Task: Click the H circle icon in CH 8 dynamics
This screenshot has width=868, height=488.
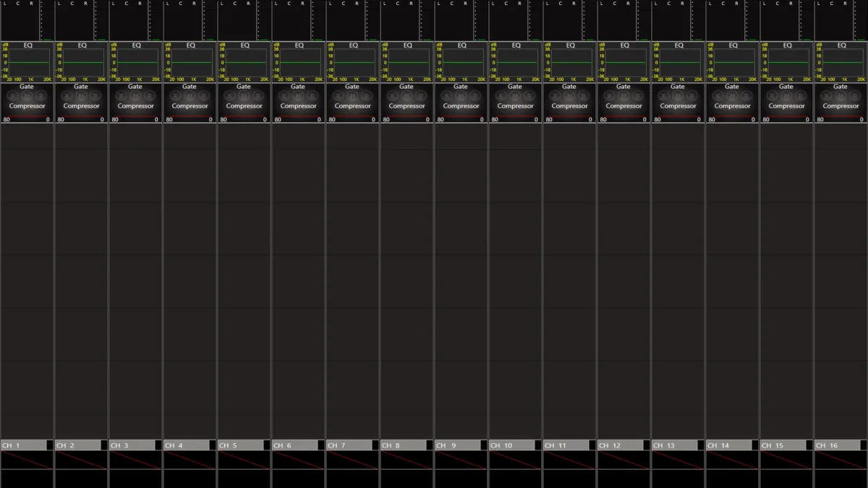Action: pos(407,96)
